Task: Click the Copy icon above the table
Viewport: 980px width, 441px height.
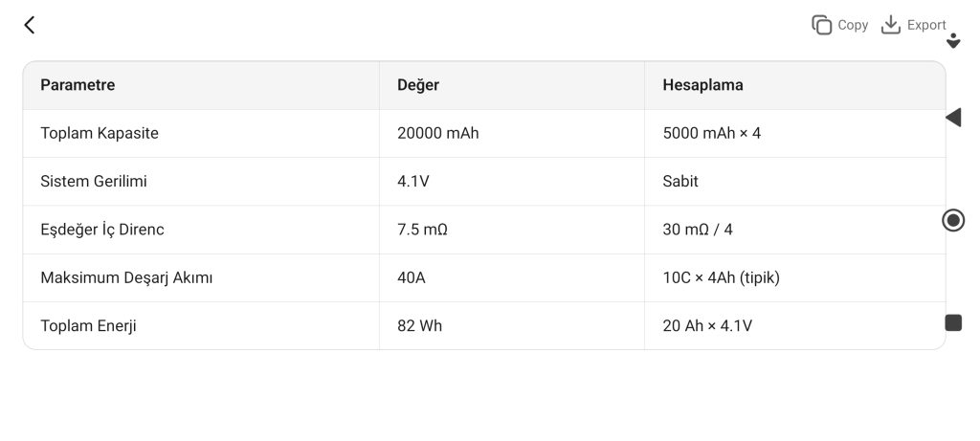Action: coord(822,25)
